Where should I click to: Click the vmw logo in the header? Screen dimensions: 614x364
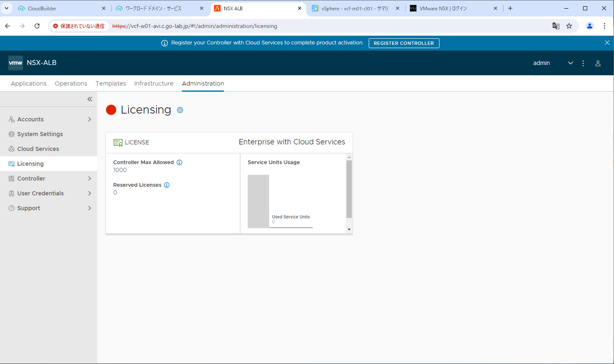[15, 62]
